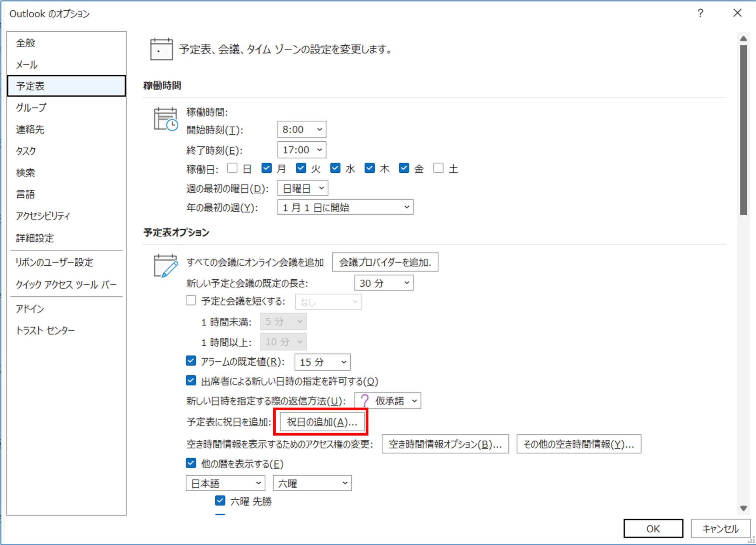Open the 仮承諾 reply method dropdown
The image size is (756, 545).
coord(415,401)
